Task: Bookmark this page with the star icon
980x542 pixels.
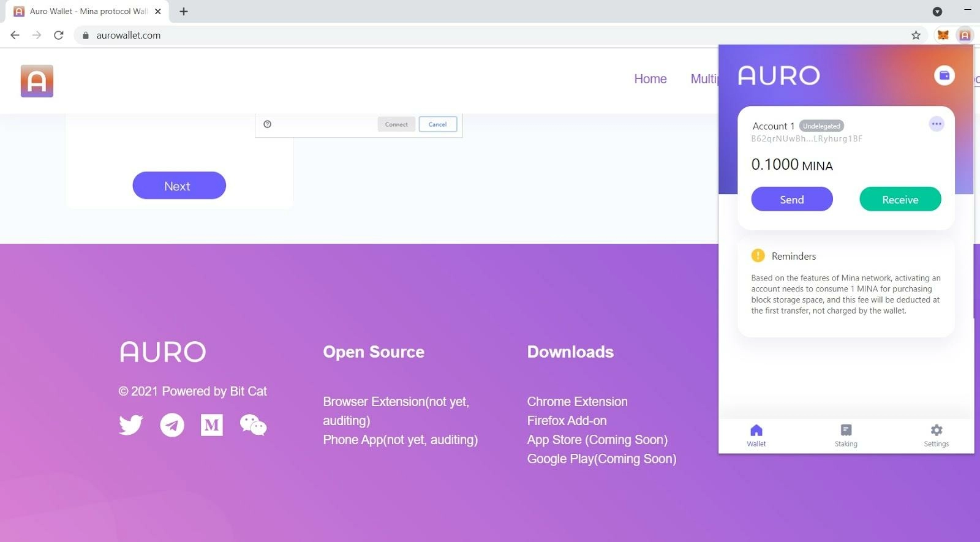Action: (916, 35)
